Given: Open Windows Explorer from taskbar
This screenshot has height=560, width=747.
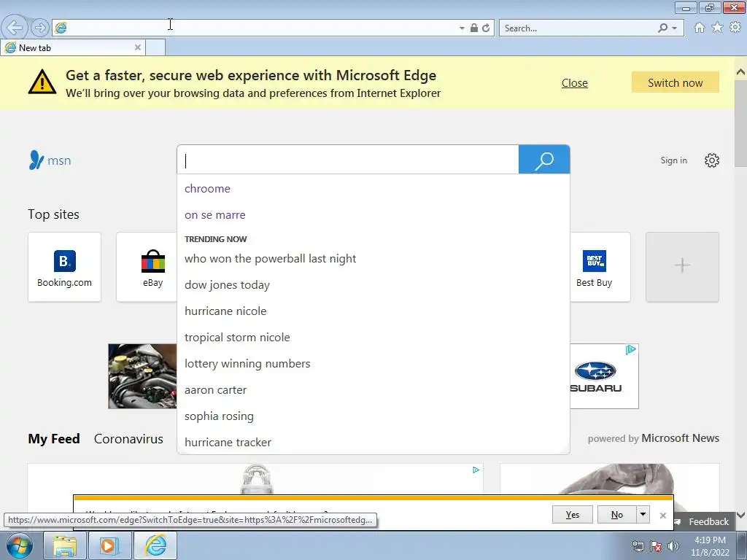Looking at the screenshot, I should tap(64, 545).
